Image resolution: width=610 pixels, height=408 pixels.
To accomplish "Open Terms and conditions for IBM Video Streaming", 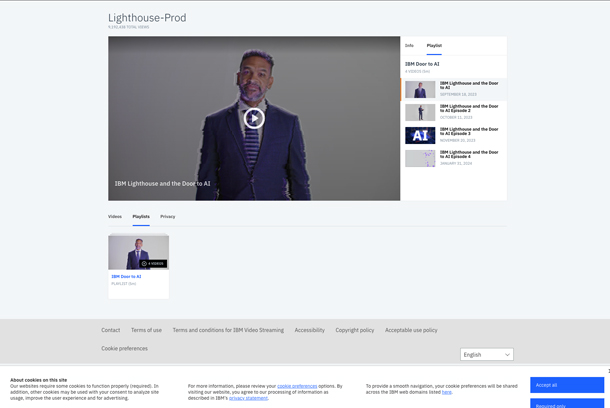I will [x=228, y=330].
